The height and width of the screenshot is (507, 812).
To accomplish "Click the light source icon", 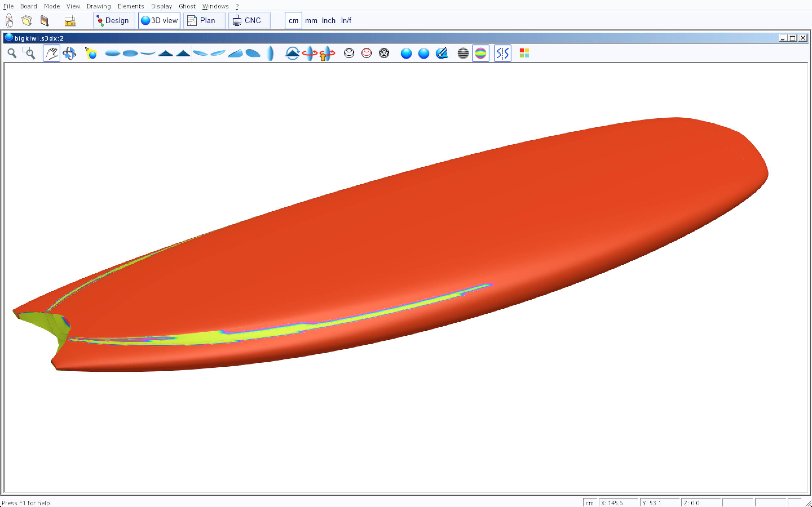I will [x=91, y=53].
